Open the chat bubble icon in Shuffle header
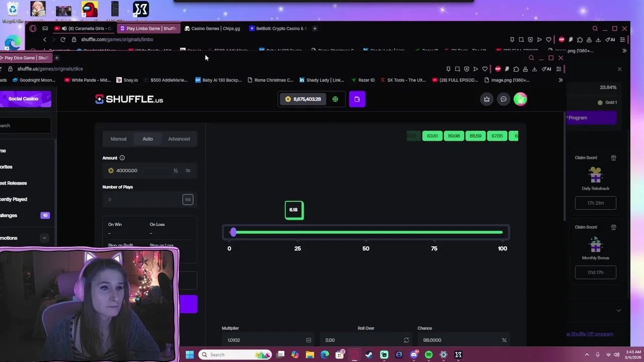644x362 pixels. point(503,99)
